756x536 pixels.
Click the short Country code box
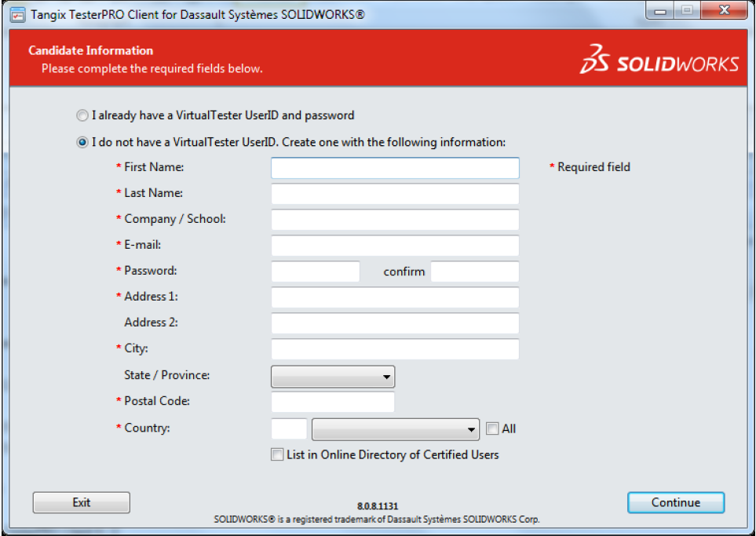289,428
